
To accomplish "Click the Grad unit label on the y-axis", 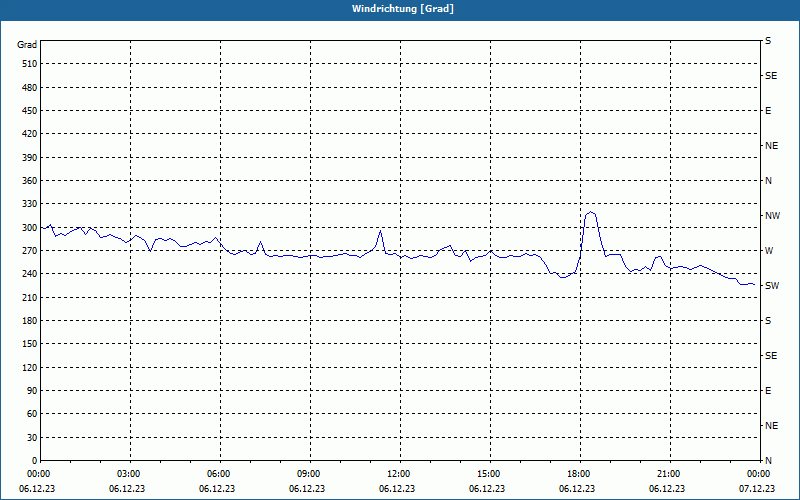I will point(27,45).
